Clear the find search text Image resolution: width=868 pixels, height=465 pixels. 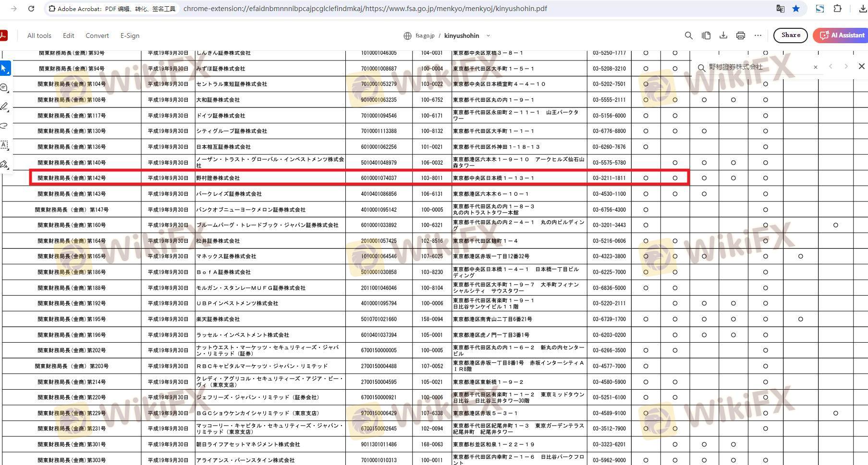point(815,67)
